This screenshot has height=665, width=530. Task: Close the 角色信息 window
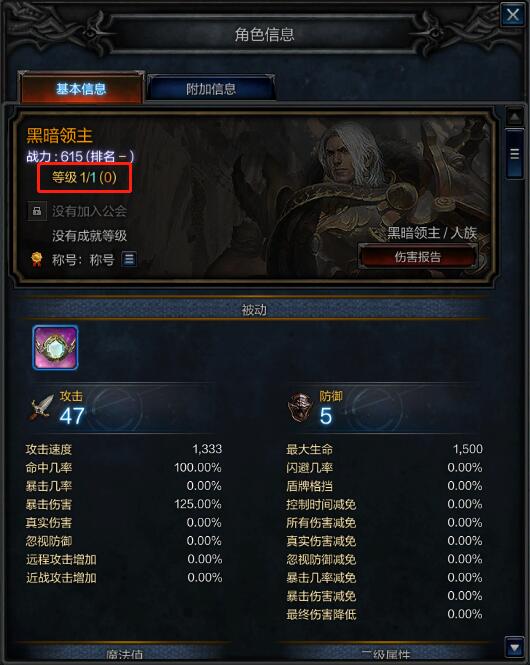[x=513, y=15]
